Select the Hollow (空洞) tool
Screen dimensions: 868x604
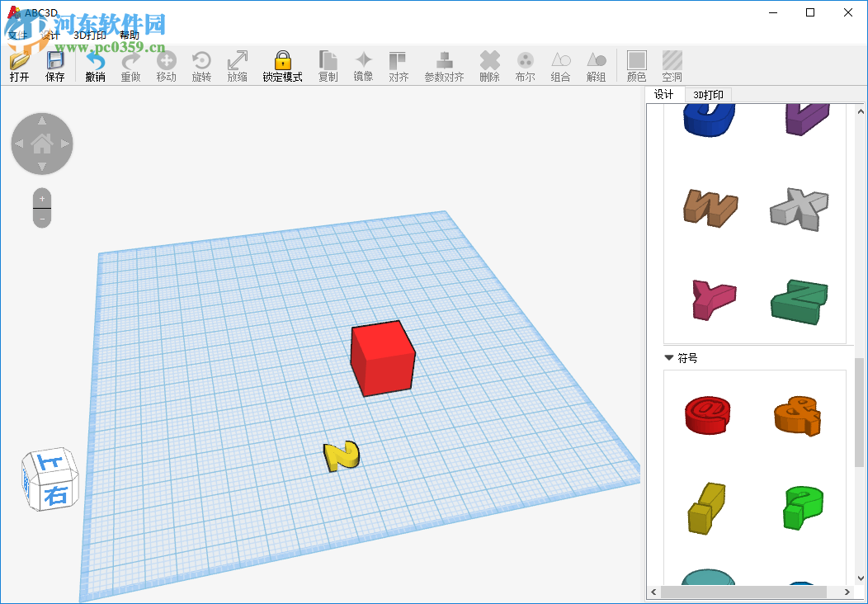[672, 66]
